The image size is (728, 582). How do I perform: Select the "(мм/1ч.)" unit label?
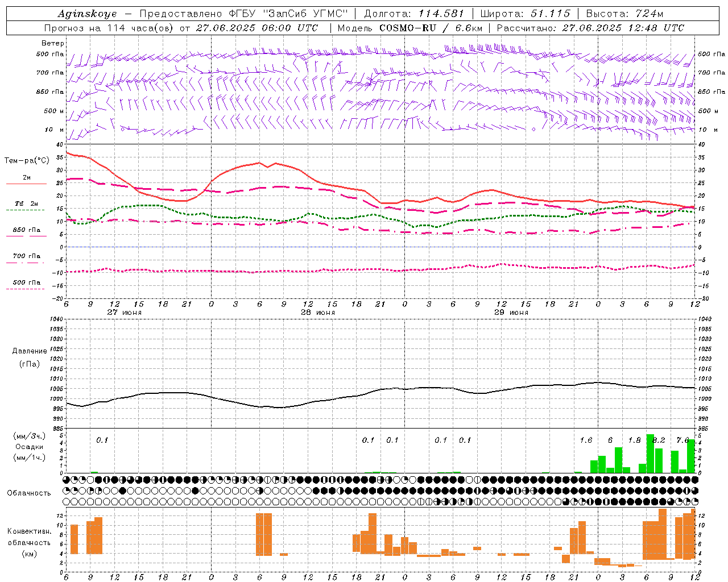pyautogui.click(x=29, y=458)
